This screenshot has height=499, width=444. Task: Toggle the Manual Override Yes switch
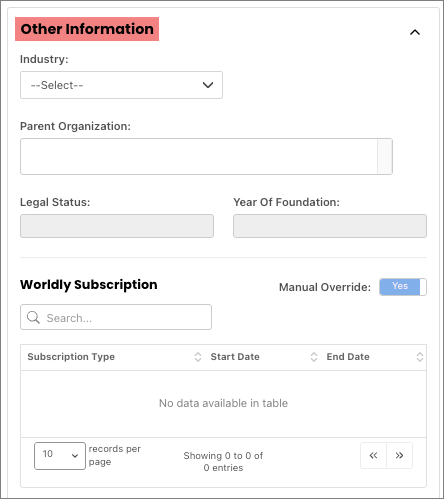coord(403,287)
